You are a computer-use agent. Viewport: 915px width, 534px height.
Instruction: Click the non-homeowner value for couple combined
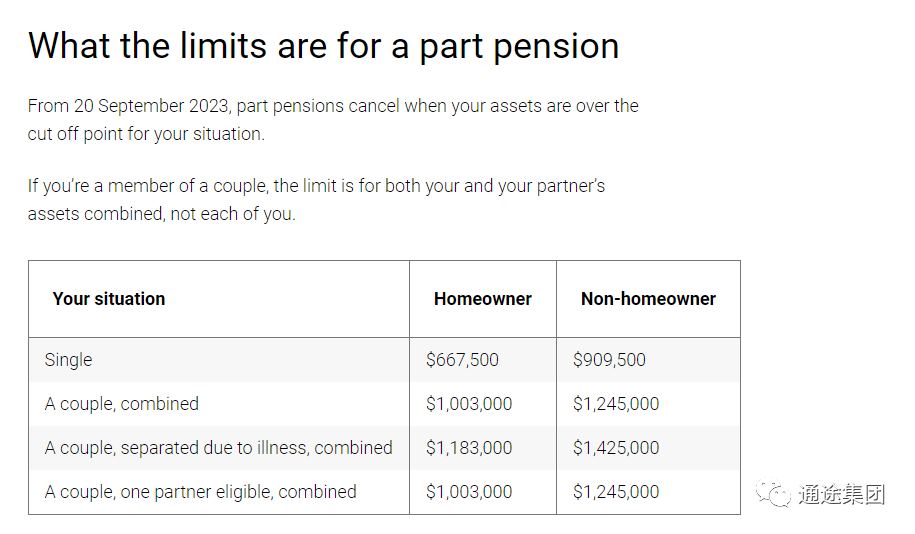(x=616, y=404)
